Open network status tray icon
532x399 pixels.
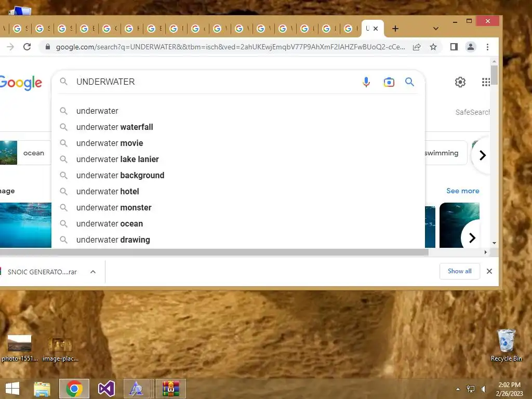click(x=471, y=389)
